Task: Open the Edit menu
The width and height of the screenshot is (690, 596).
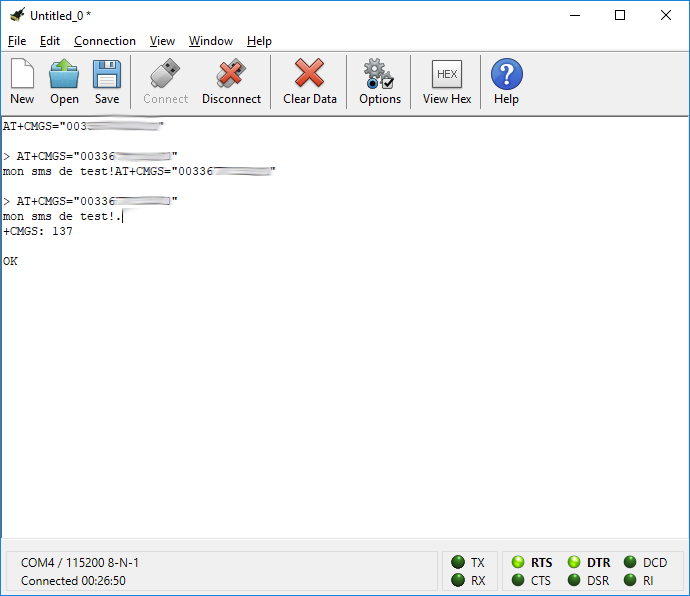Action: 50,41
